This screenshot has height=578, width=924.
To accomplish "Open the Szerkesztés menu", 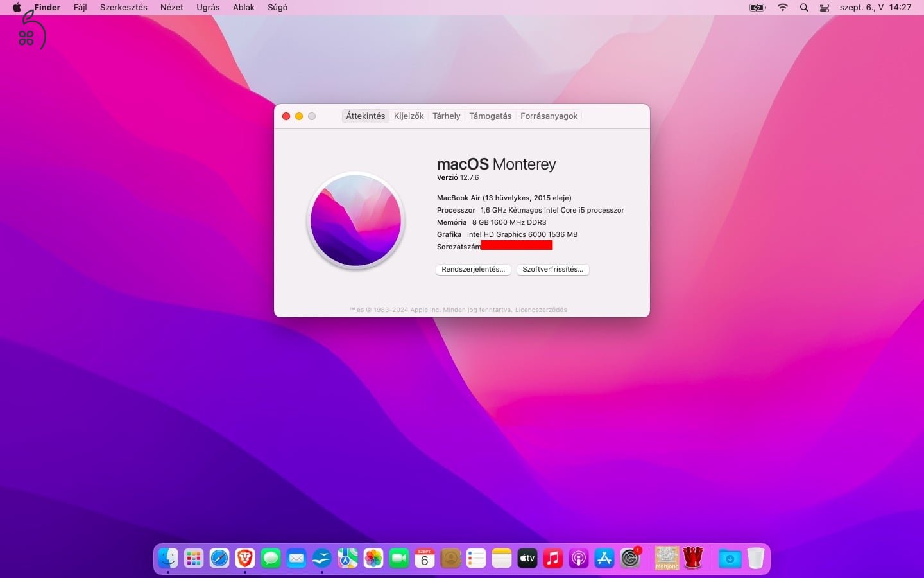I will 124,8.
